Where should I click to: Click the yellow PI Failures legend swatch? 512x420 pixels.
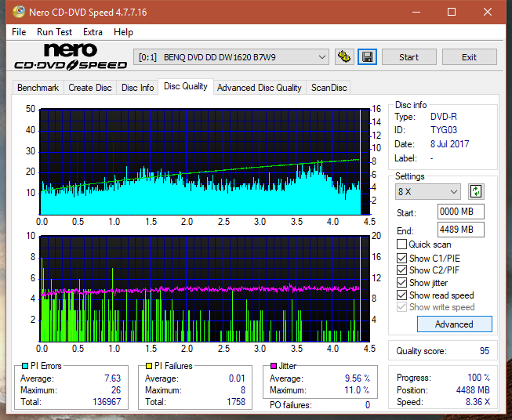[x=148, y=366]
